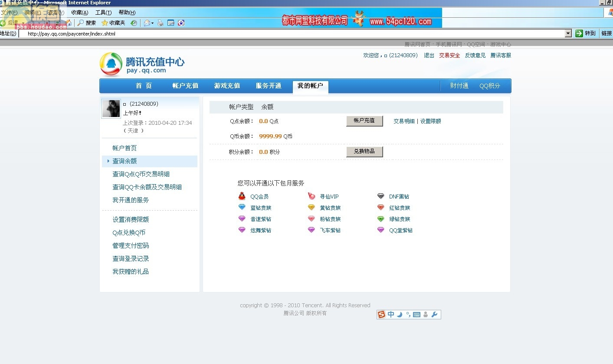The image size is (613, 364).
Task: Open the 反馈意见 link
Action: coord(475,55)
